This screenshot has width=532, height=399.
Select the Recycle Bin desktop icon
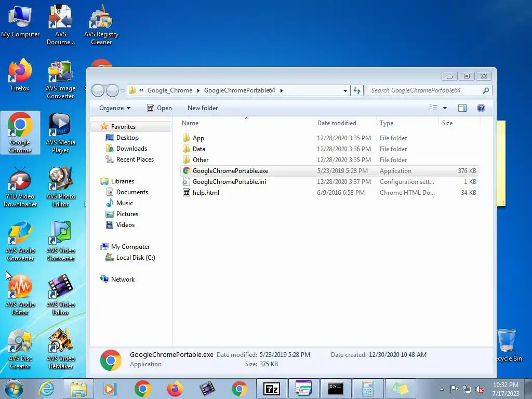[508, 345]
